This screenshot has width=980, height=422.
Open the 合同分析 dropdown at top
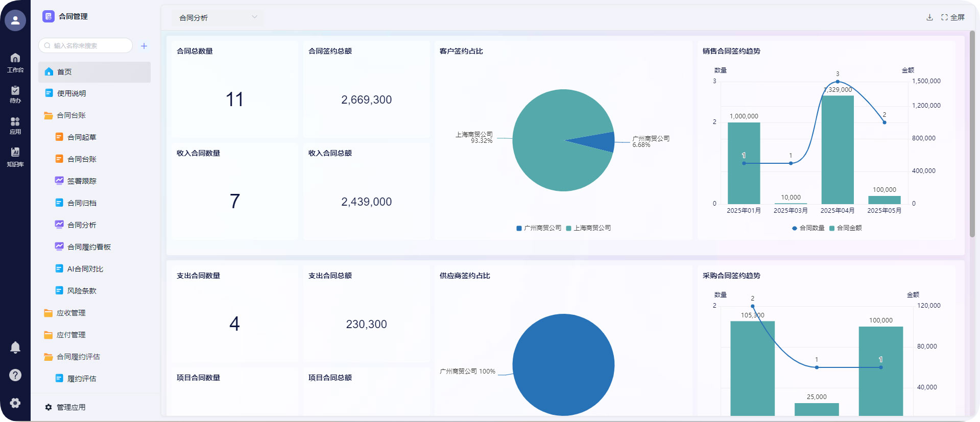point(218,18)
